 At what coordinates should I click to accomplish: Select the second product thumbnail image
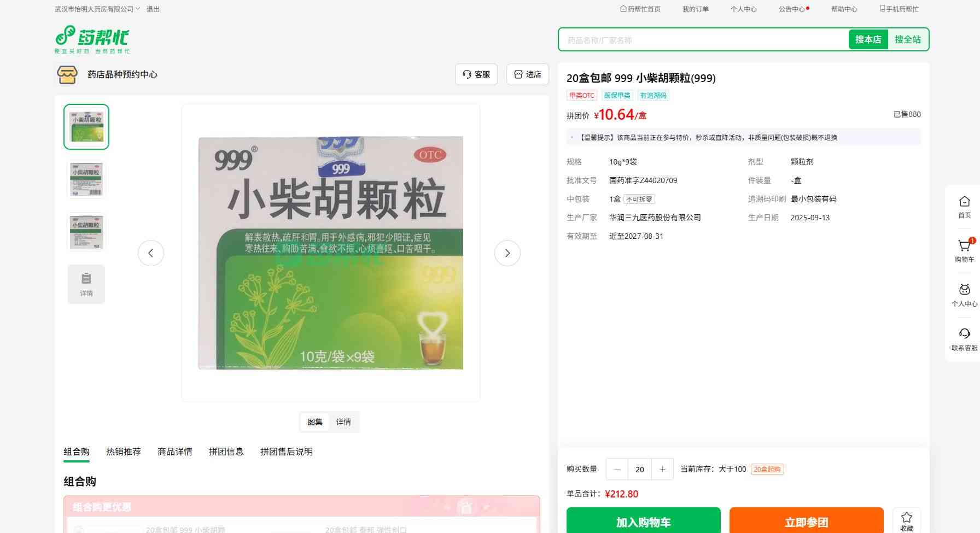(x=86, y=179)
